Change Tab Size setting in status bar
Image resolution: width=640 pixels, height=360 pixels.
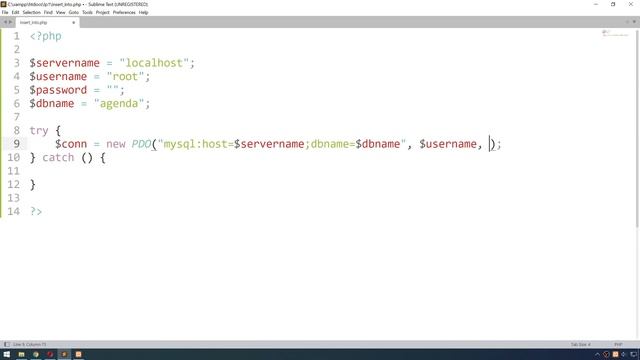point(580,344)
